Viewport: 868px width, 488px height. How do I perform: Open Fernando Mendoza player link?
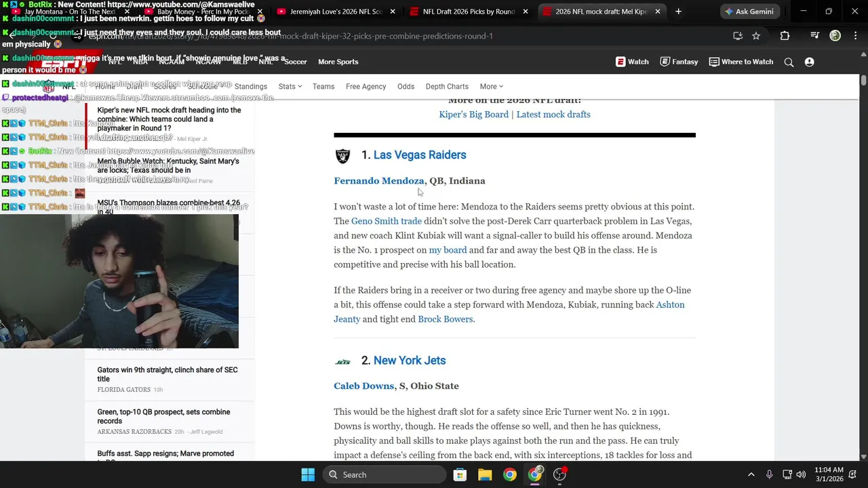point(378,181)
